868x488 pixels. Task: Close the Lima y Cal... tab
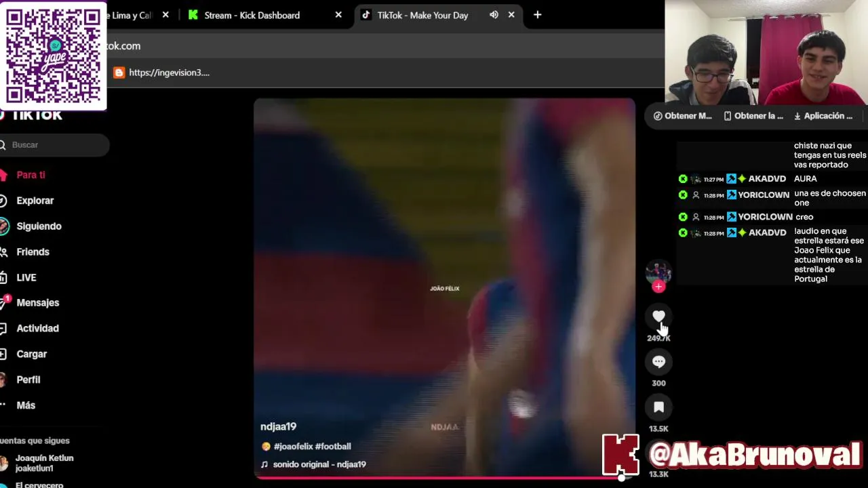(165, 15)
